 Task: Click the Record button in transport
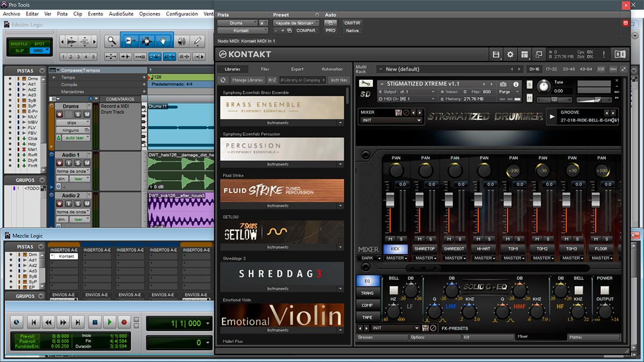(125, 322)
